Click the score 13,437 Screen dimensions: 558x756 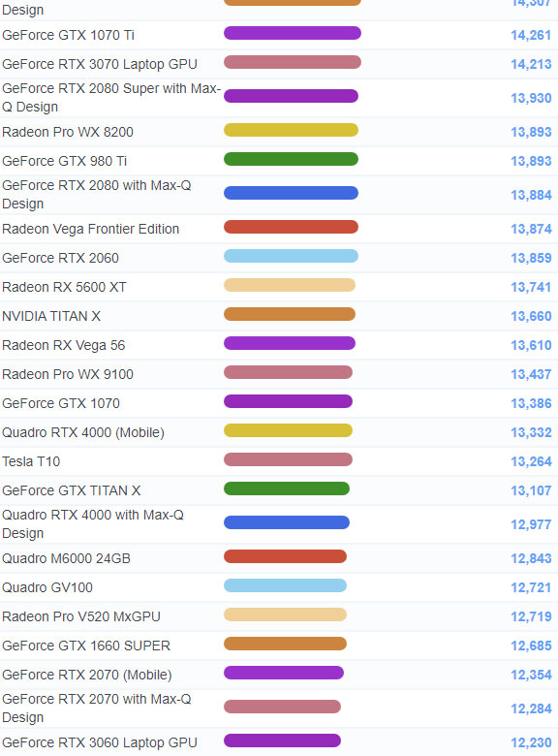[531, 374]
